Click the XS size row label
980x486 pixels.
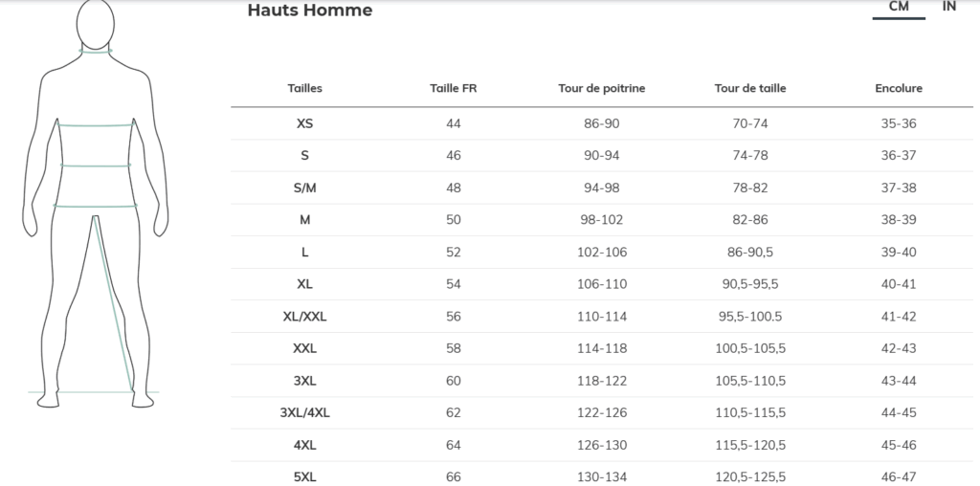coord(304,123)
